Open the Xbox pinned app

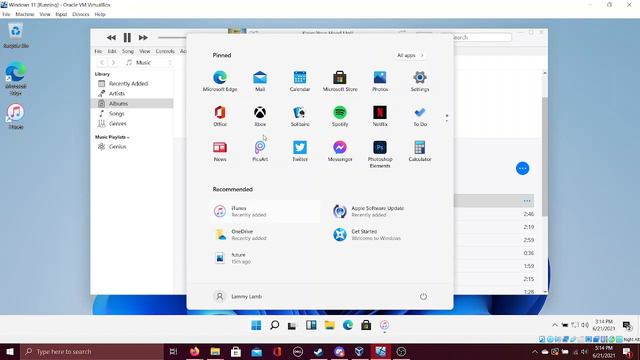[260, 116]
